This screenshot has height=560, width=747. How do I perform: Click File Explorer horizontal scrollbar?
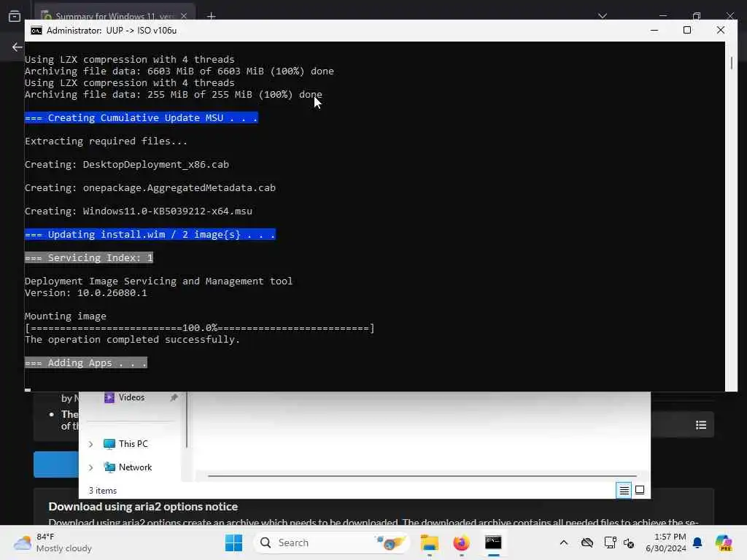tap(422, 475)
